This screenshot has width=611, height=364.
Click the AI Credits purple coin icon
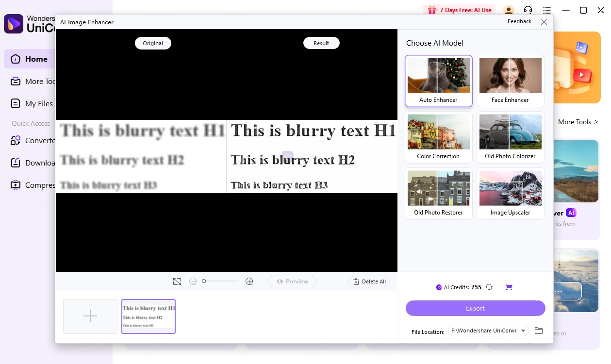(439, 287)
